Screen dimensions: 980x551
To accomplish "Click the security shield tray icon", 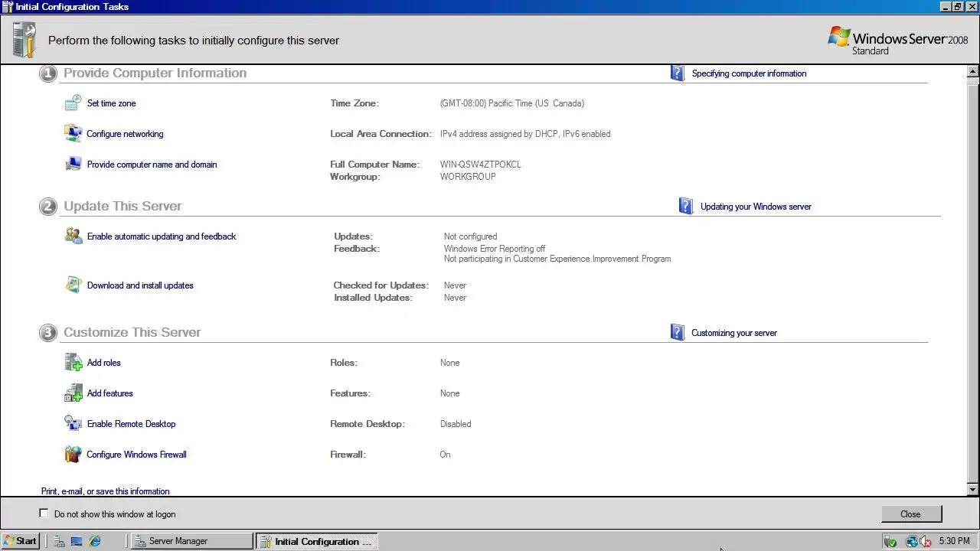I will click(890, 541).
